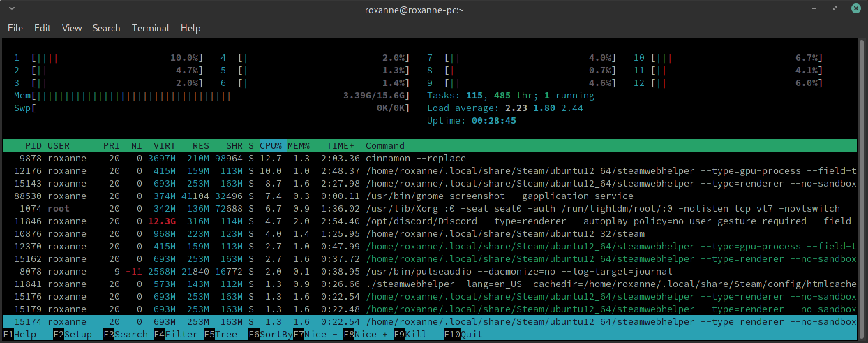The width and height of the screenshot is (868, 343).
Task: Open the Help menu in menu bar
Action: (x=190, y=28)
